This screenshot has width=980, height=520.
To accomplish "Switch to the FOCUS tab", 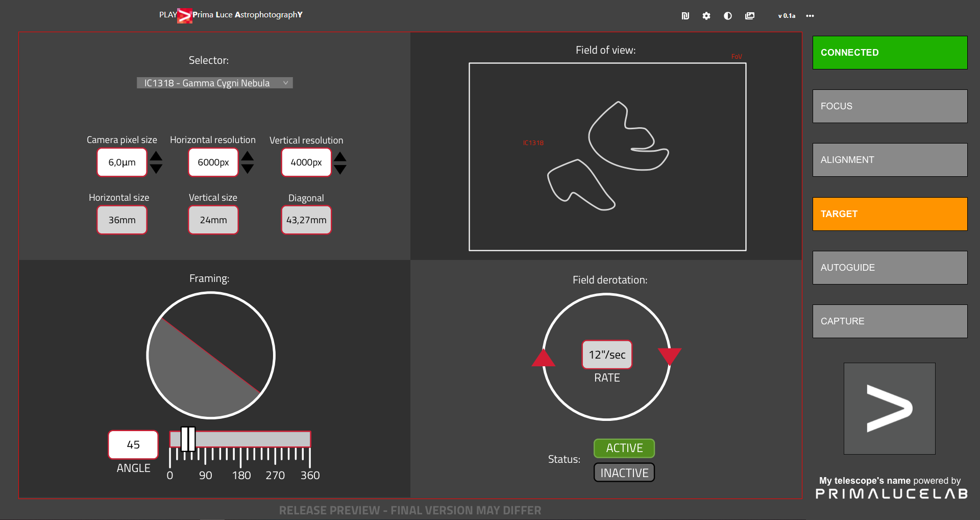I will click(890, 106).
